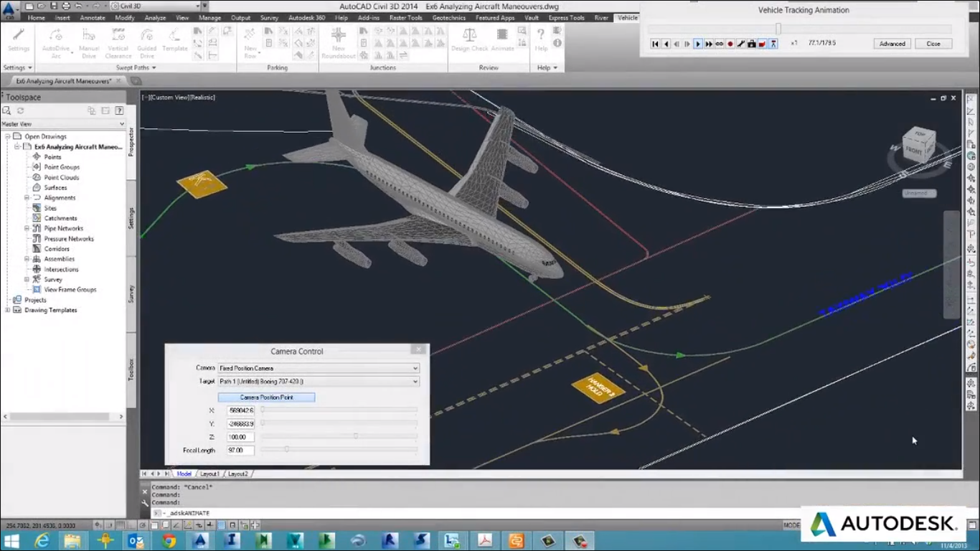The width and height of the screenshot is (980, 551).
Task: Expand the Swept Paths panel dropdown
Action: point(136,67)
